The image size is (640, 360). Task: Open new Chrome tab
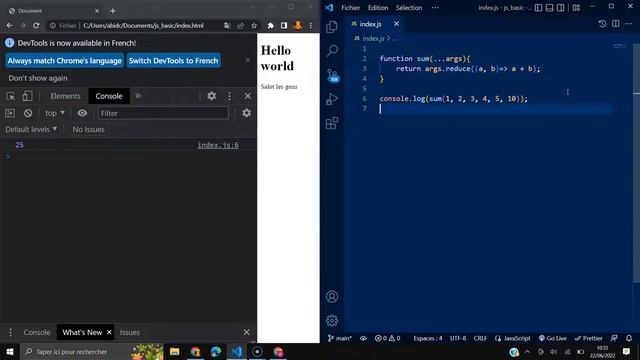[113, 11]
